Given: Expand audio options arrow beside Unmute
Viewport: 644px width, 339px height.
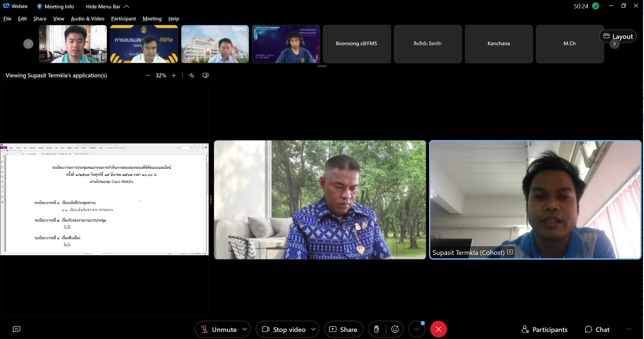Looking at the screenshot, I should click(245, 329).
